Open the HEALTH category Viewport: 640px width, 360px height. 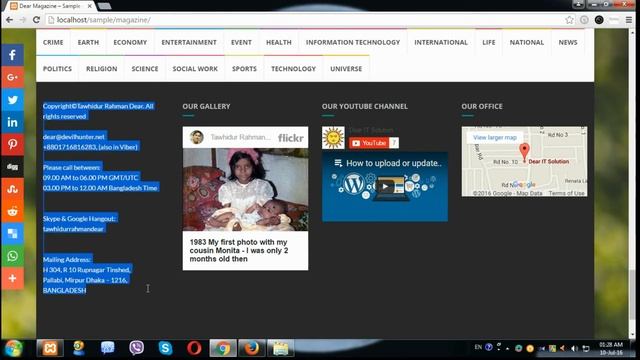pos(279,42)
